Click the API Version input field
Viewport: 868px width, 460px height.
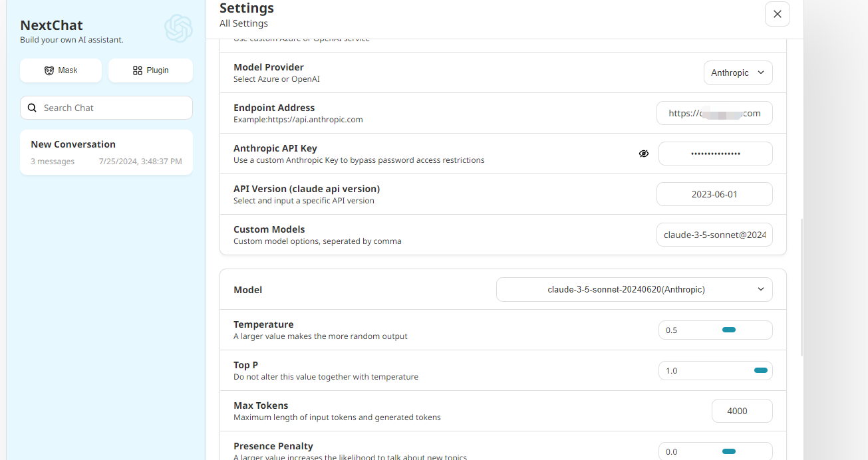(714, 195)
